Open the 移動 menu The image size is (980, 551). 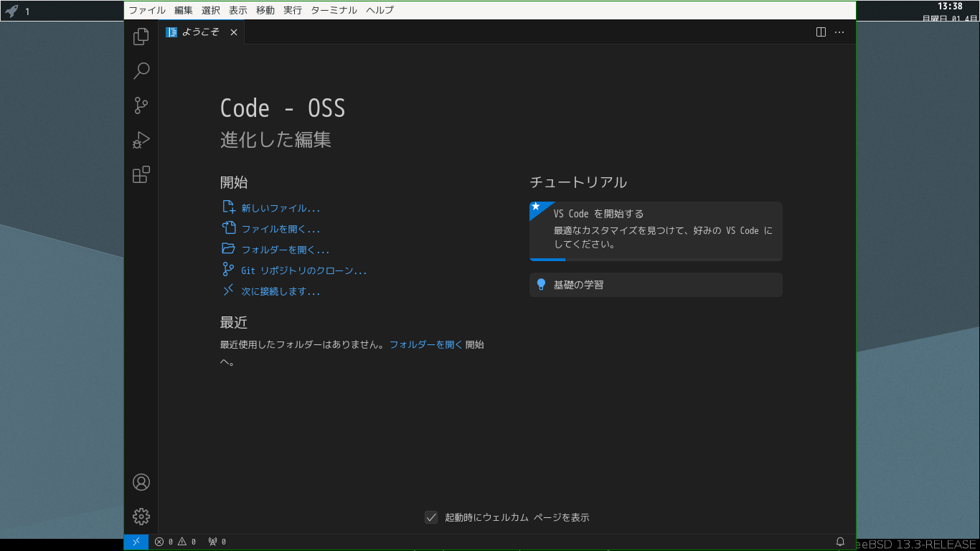[x=265, y=10]
